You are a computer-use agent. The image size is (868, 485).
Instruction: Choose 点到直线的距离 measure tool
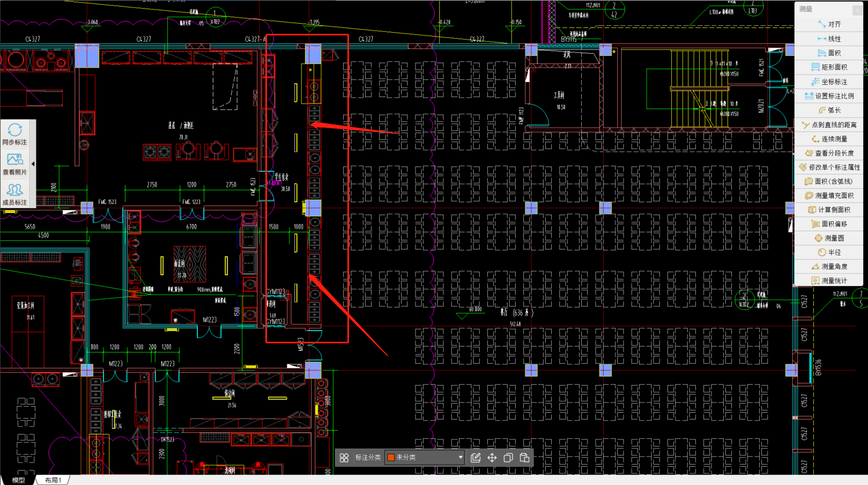click(x=828, y=124)
